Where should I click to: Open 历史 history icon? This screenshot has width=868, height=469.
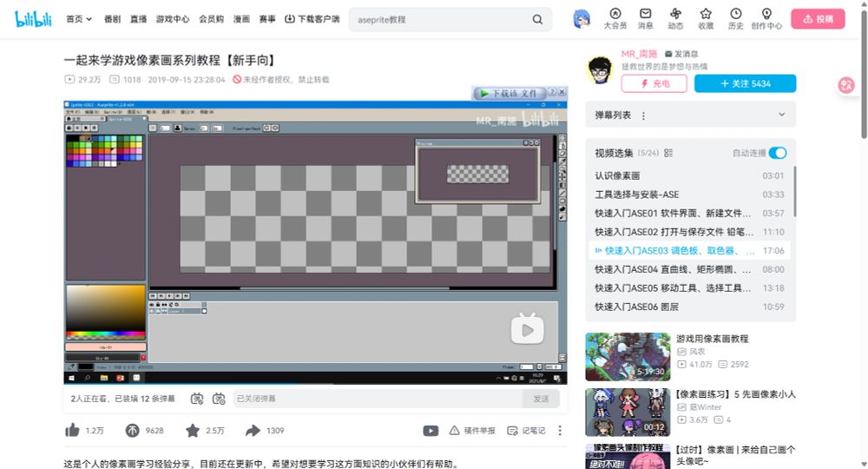point(736,19)
